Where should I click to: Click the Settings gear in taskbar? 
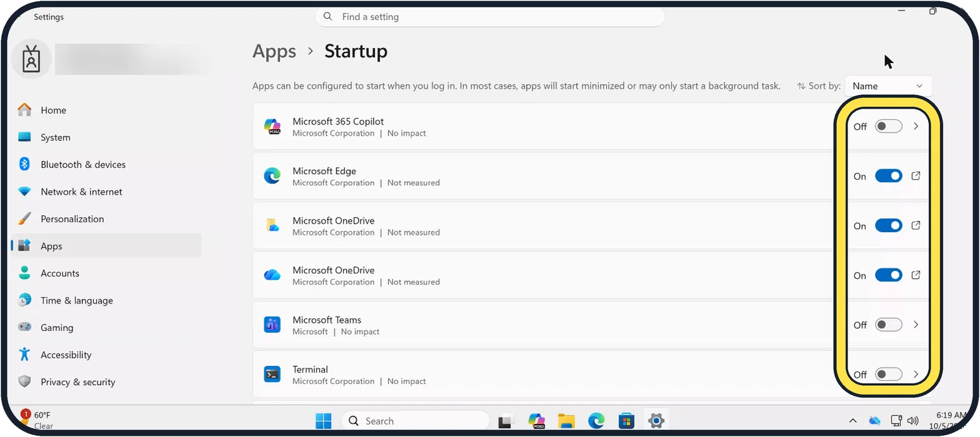click(x=656, y=421)
